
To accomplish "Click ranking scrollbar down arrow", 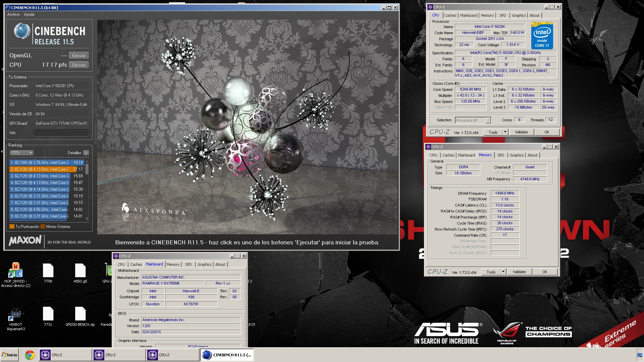I will (x=87, y=218).
